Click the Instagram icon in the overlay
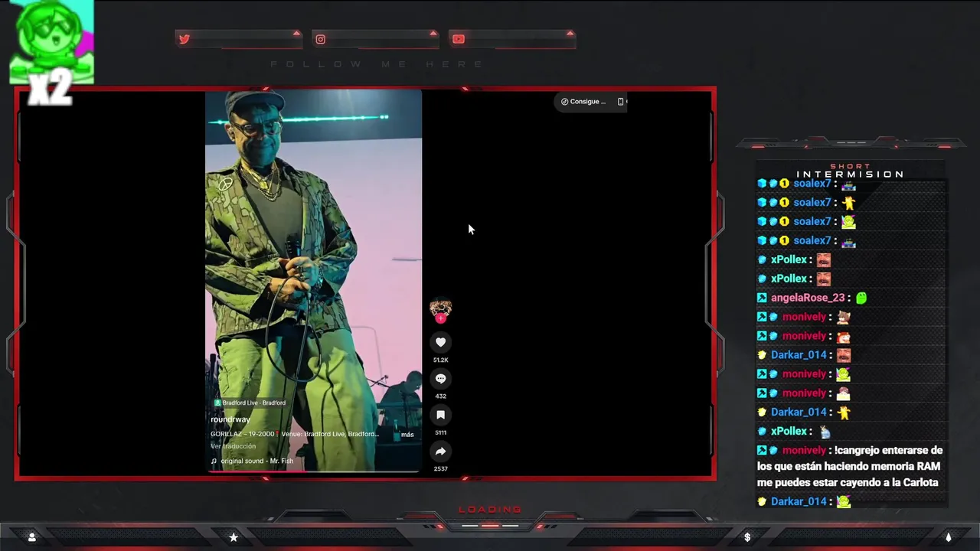Viewport: 980px width, 551px height. click(321, 39)
